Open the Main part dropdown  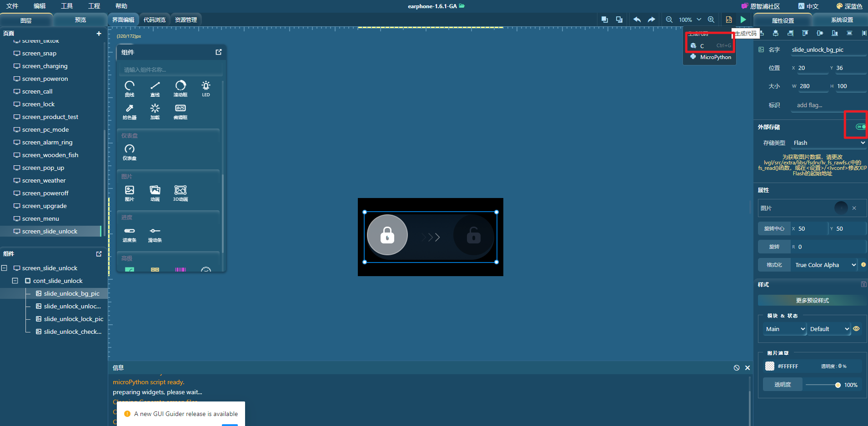[x=785, y=329]
